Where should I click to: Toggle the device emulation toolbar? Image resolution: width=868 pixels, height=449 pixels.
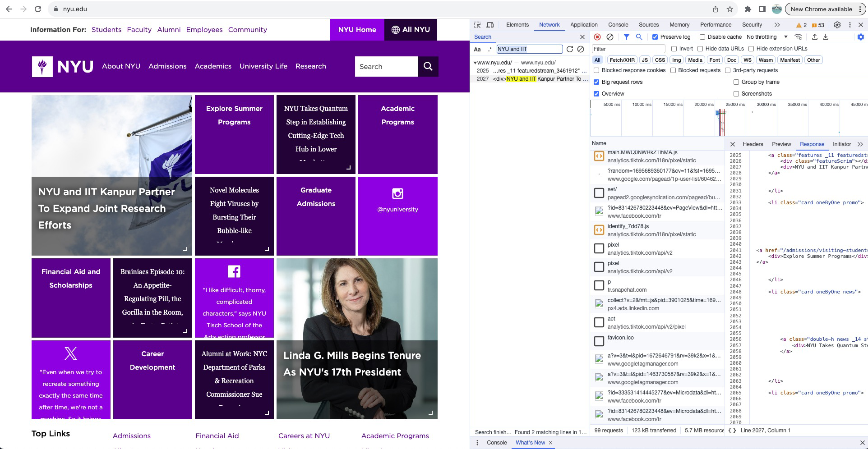490,25
